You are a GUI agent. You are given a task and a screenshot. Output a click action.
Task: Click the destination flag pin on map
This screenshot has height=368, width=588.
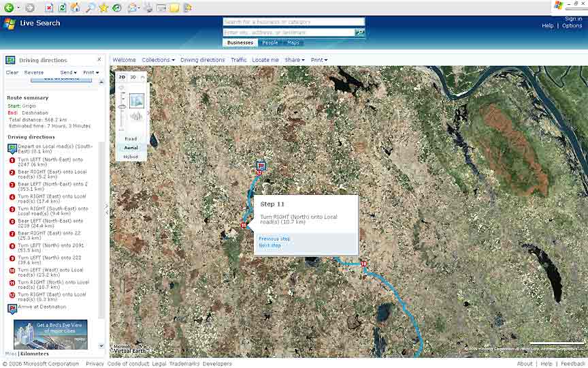261,166
